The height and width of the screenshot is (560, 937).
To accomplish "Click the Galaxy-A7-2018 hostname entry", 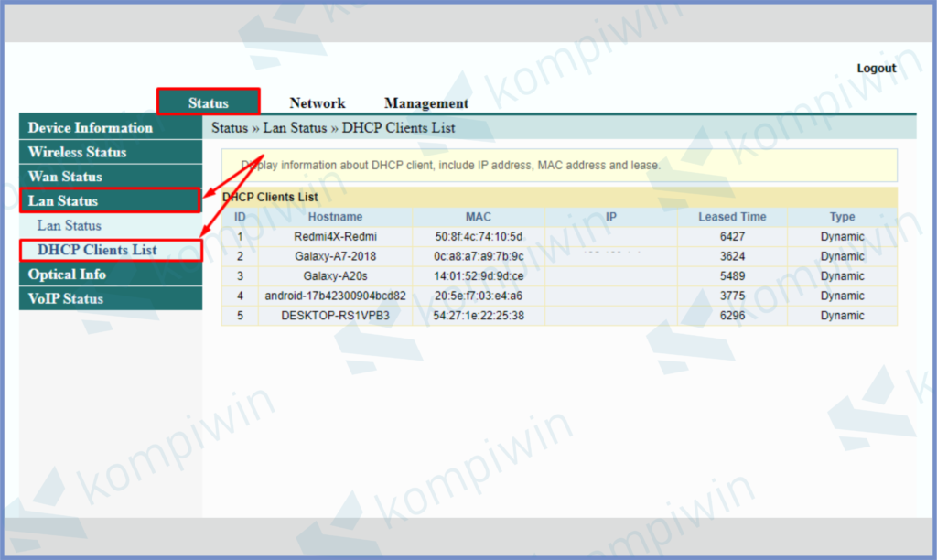I will 335,256.
